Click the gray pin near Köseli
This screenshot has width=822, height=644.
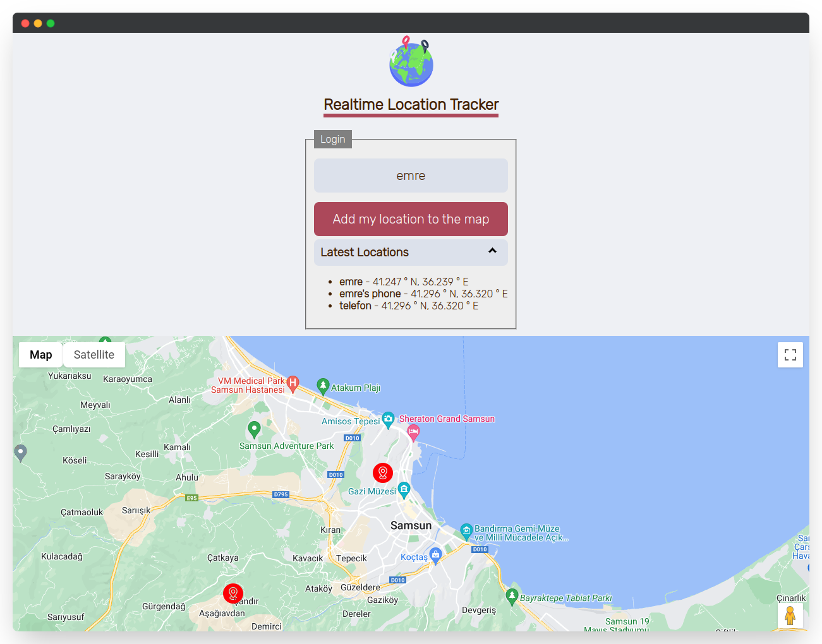tap(20, 453)
